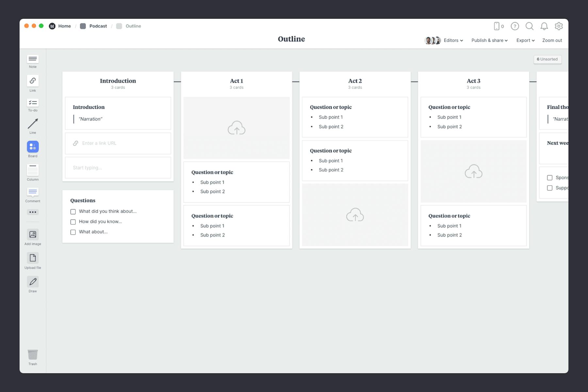Navigate to Home breadcrumb

tap(64, 26)
